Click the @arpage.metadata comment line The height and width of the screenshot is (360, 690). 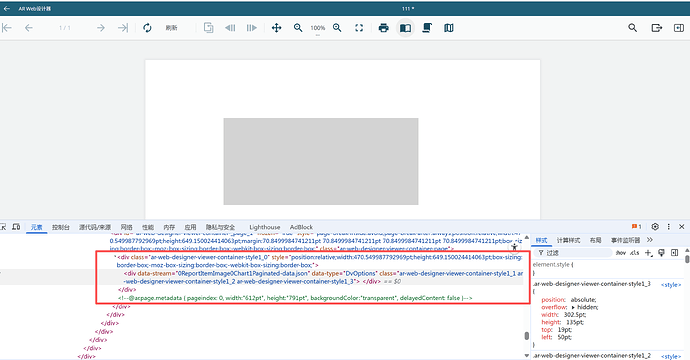pos(295,298)
